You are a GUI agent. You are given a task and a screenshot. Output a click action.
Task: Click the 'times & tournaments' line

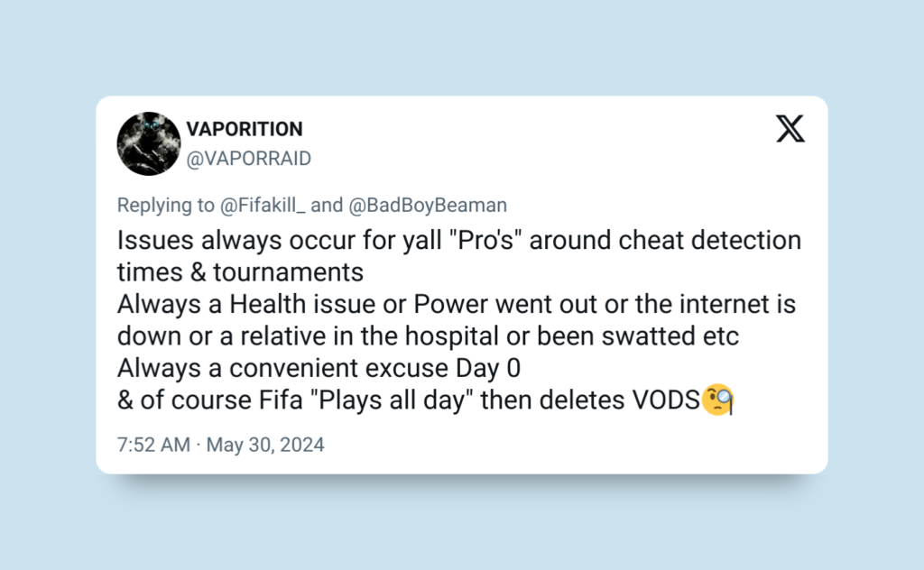point(240,272)
